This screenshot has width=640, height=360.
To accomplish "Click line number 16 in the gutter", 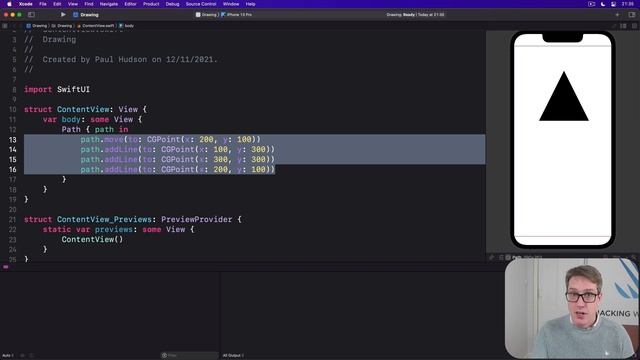I will coord(13,170).
